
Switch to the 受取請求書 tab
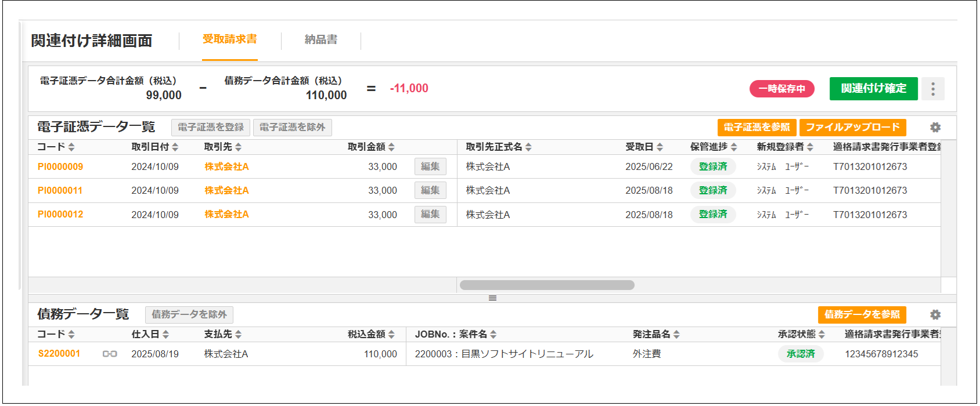(229, 39)
